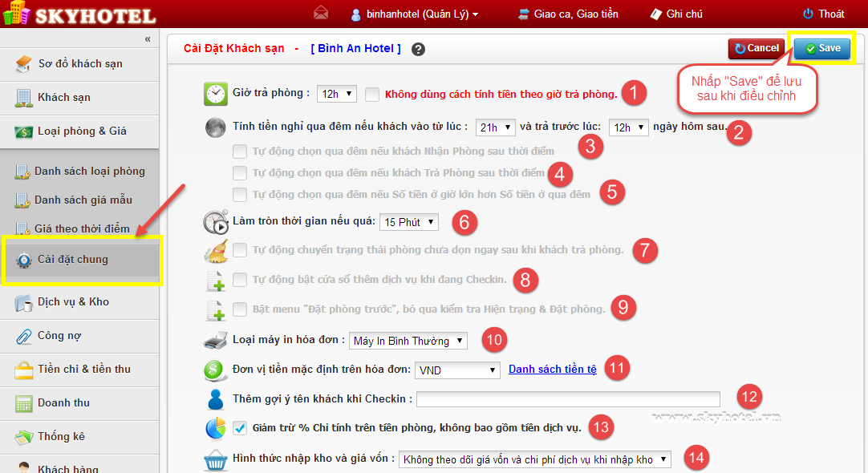Click the printer icon next to Loại máy in
The image size is (868, 473).
click(x=215, y=341)
